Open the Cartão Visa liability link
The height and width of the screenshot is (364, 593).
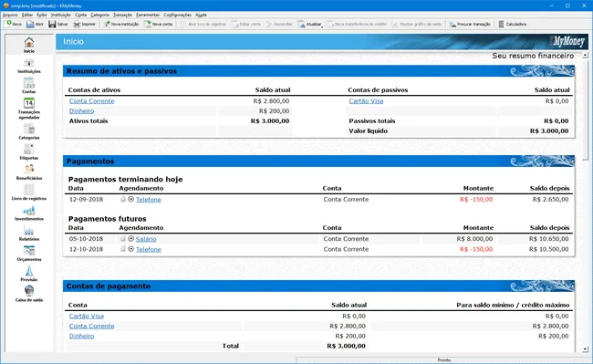click(366, 101)
